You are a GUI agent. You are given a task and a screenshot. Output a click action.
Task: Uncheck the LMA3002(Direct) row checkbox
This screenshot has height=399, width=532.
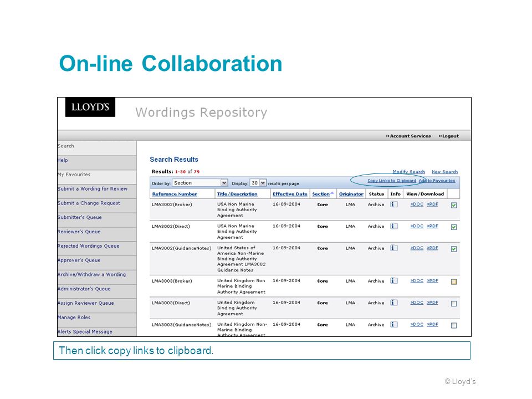tap(454, 227)
